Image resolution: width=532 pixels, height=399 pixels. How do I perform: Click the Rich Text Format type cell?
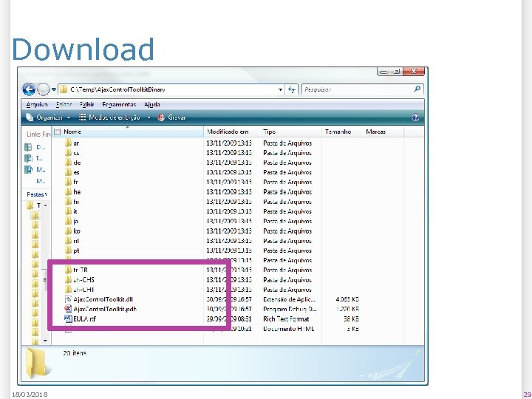coord(286,319)
